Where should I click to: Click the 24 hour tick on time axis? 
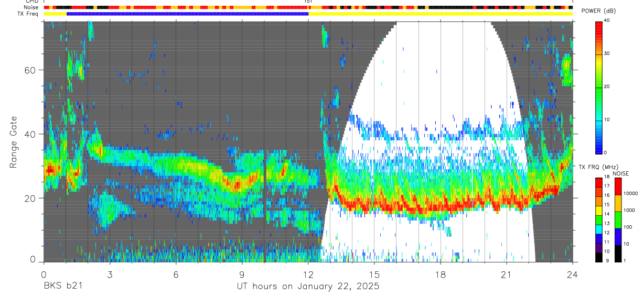pos(573,273)
